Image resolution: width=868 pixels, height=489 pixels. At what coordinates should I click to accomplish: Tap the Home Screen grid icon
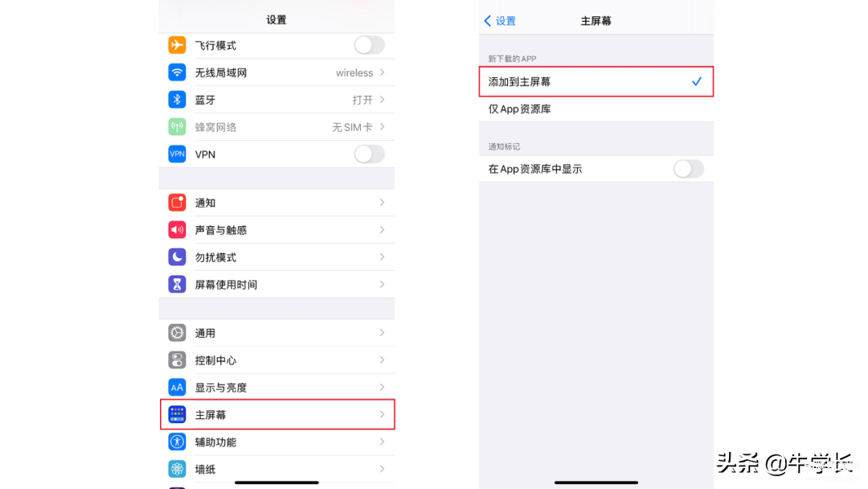point(177,414)
